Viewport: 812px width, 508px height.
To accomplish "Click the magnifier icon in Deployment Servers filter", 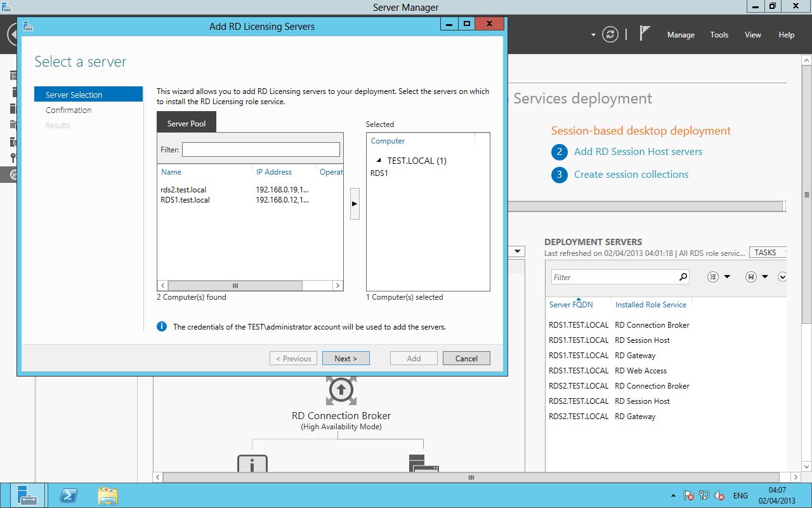I will click(683, 277).
